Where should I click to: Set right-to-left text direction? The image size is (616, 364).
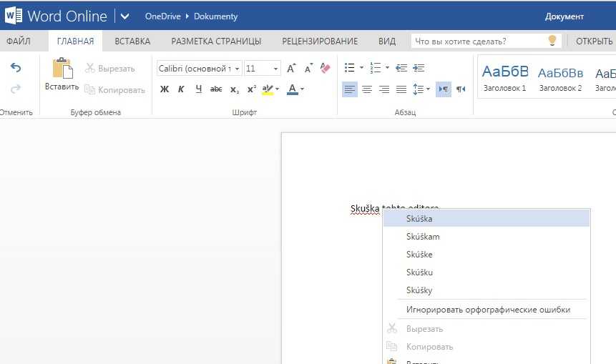pos(461,89)
